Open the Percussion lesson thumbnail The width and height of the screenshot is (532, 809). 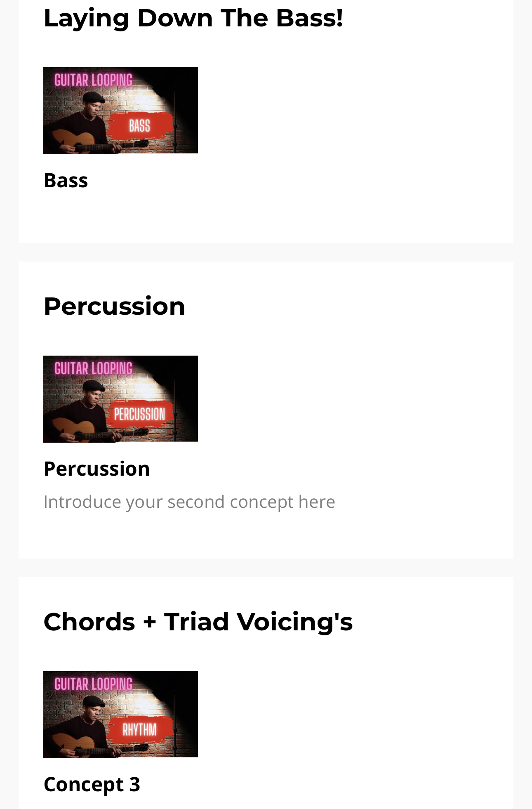[x=120, y=399]
